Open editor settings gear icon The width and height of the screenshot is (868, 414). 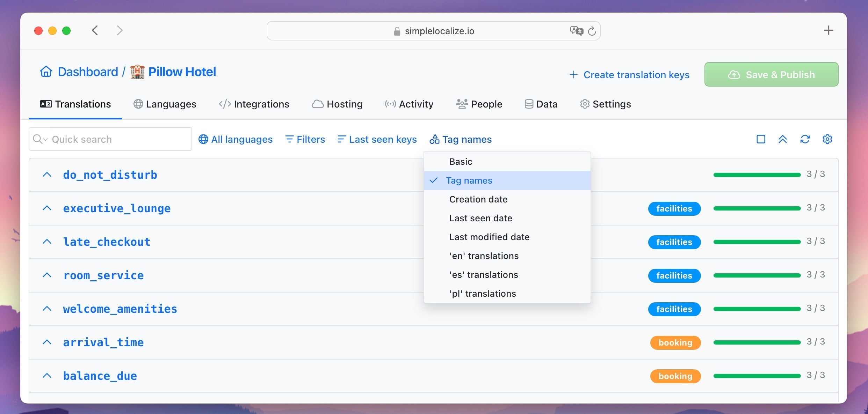point(827,139)
